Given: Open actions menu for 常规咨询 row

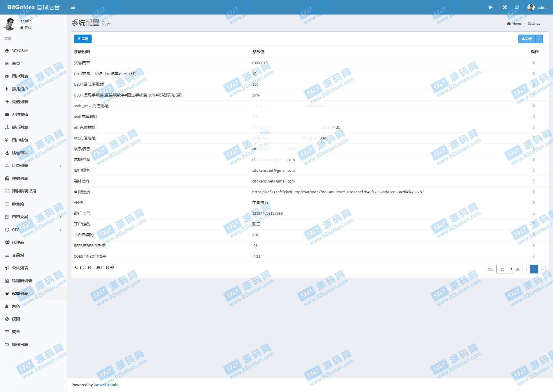Looking at the screenshot, I should [x=534, y=160].
